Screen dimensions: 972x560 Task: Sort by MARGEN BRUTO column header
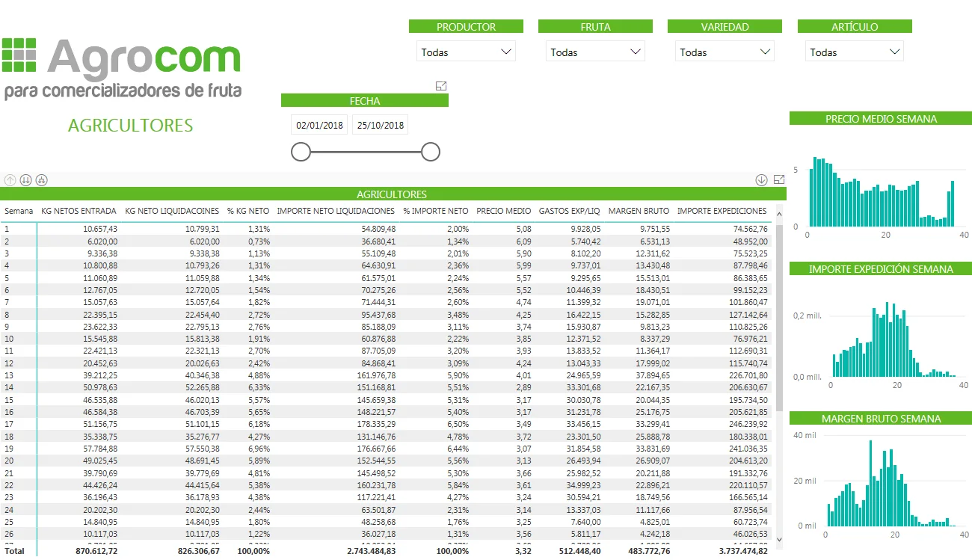[x=639, y=211]
